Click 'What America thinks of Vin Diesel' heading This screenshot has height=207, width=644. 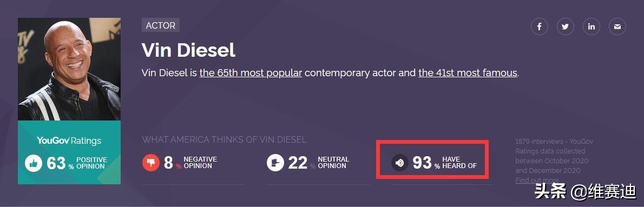coord(224,139)
